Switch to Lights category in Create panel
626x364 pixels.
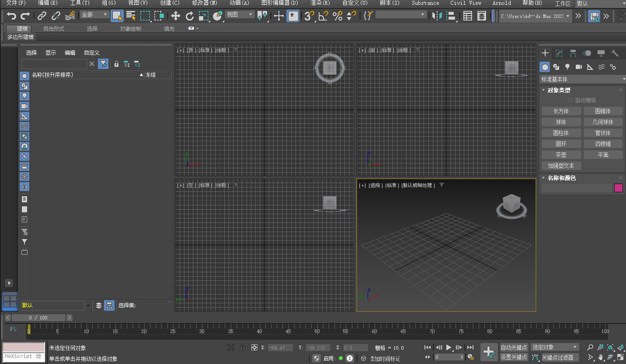[x=567, y=67]
